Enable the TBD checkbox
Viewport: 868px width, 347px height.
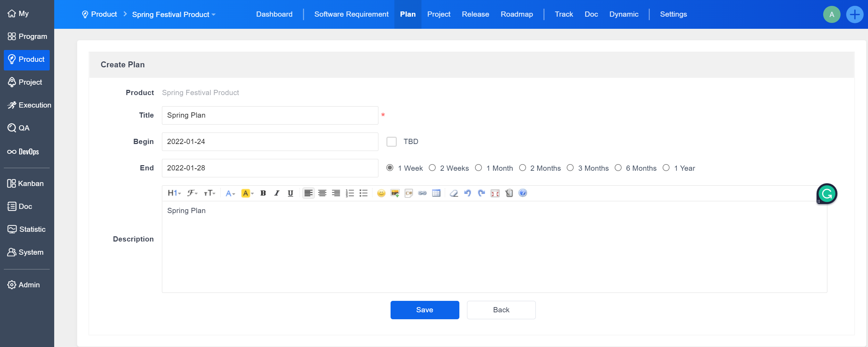point(392,142)
